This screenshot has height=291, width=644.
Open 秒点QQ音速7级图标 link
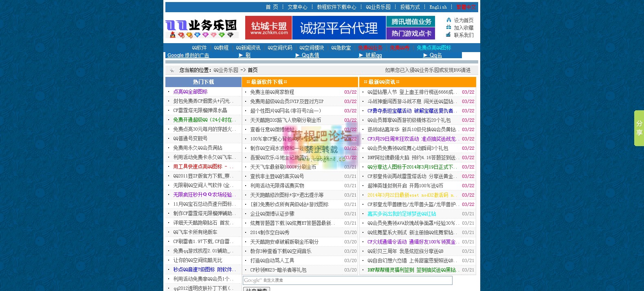point(204,269)
